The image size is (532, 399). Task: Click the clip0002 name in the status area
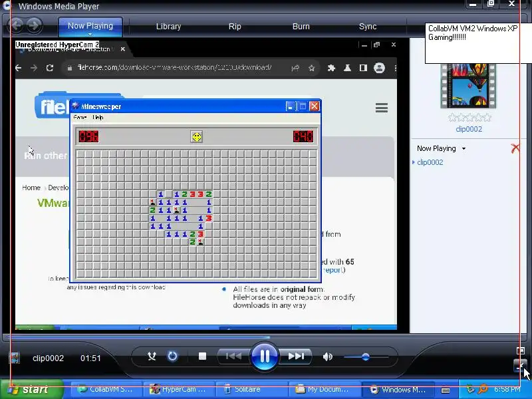[48, 358]
